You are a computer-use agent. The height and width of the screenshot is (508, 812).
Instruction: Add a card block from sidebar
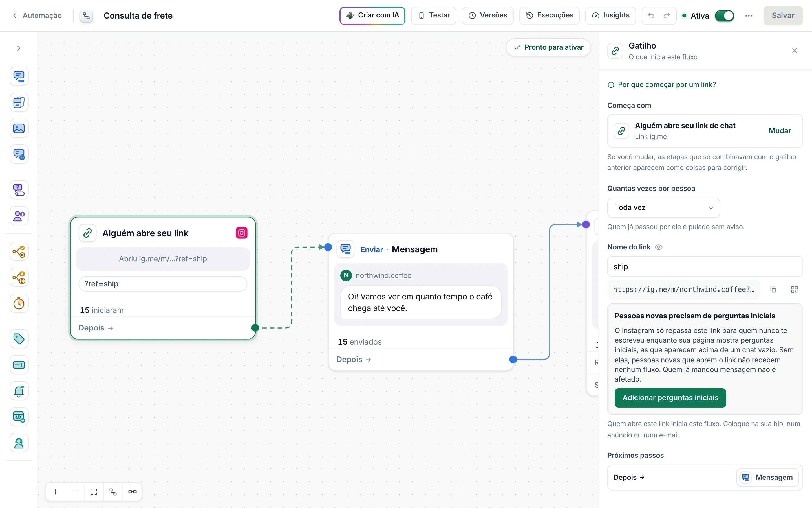click(19, 102)
